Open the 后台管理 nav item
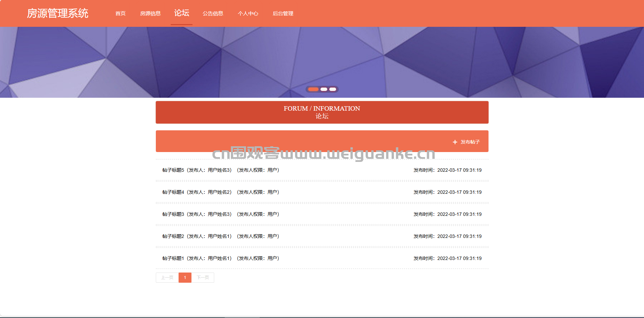Viewport: 644px width, 318px height. coord(283,13)
